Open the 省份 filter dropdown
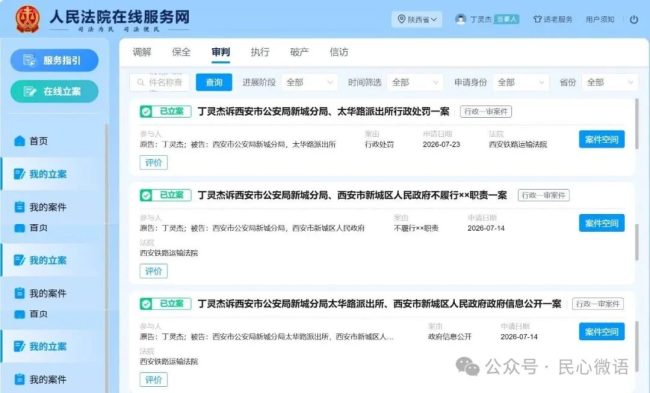This screenshot has width=650, height=393. point(609,82)
